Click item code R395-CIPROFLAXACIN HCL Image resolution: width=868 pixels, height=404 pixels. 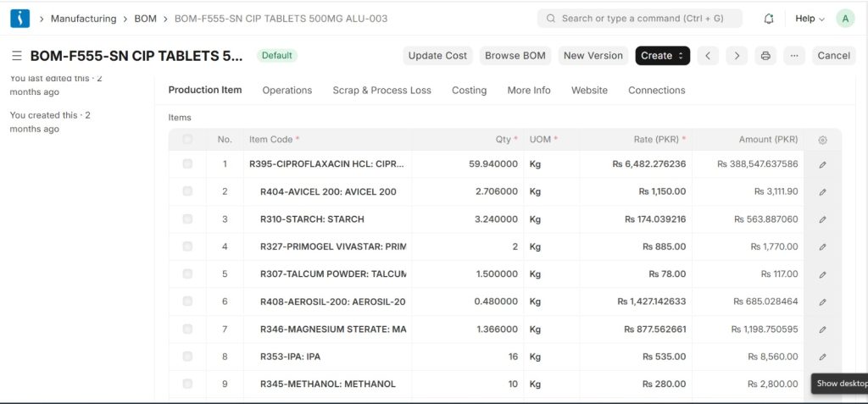point(326,163)
